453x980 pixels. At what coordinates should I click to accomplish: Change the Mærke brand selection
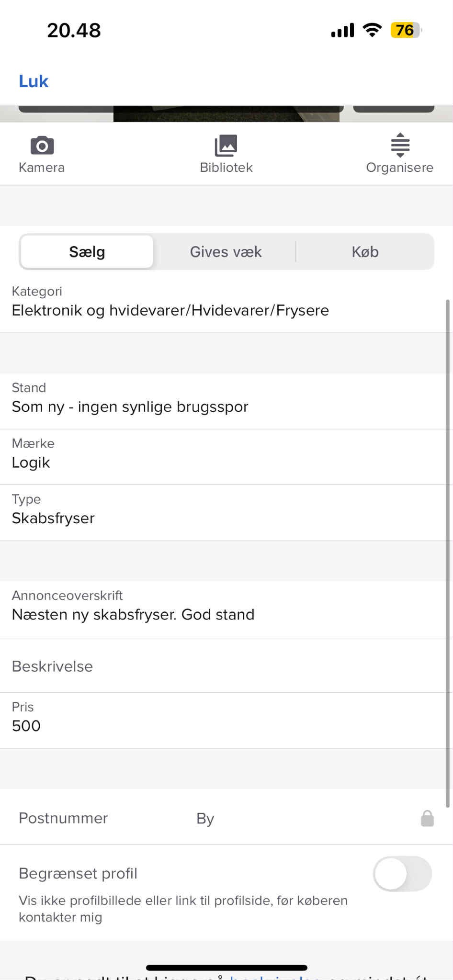(x=223, y=454)
